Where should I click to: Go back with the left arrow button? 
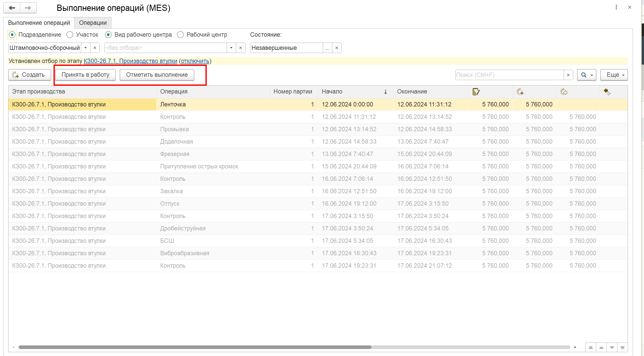pyautogui.click(x=12, y=8)
